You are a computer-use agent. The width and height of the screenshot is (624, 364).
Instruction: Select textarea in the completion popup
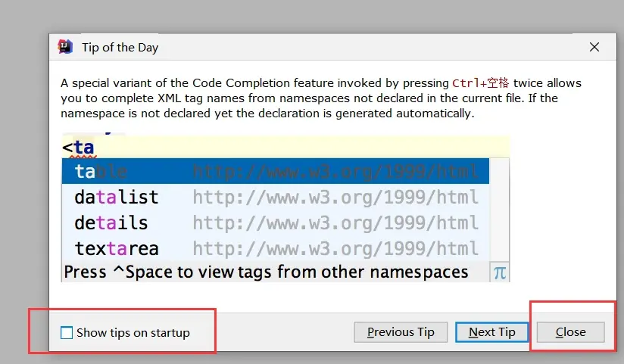click(x=276, y=248)
